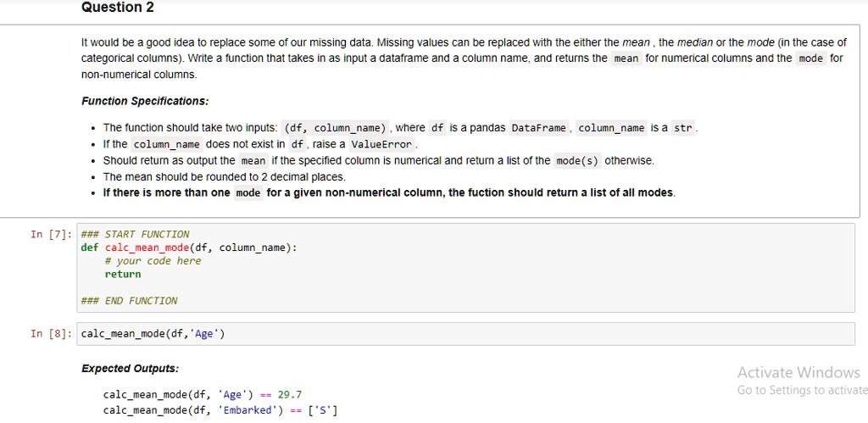
Task: Click the expected output line for 'Embarked'
Action: tap(220, 410)
